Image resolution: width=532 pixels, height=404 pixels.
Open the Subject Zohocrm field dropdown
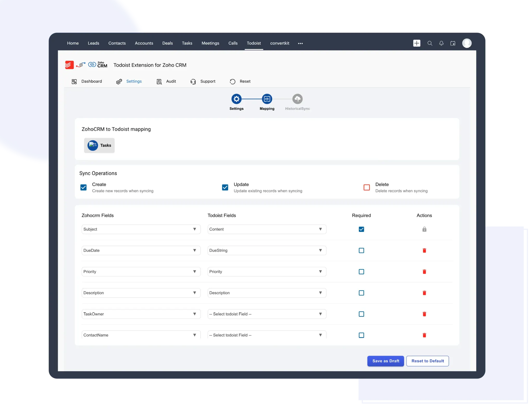tap(141, 229)
